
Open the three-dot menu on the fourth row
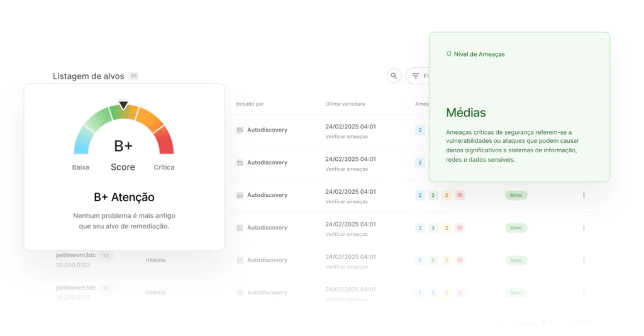(x=584, y=228)
